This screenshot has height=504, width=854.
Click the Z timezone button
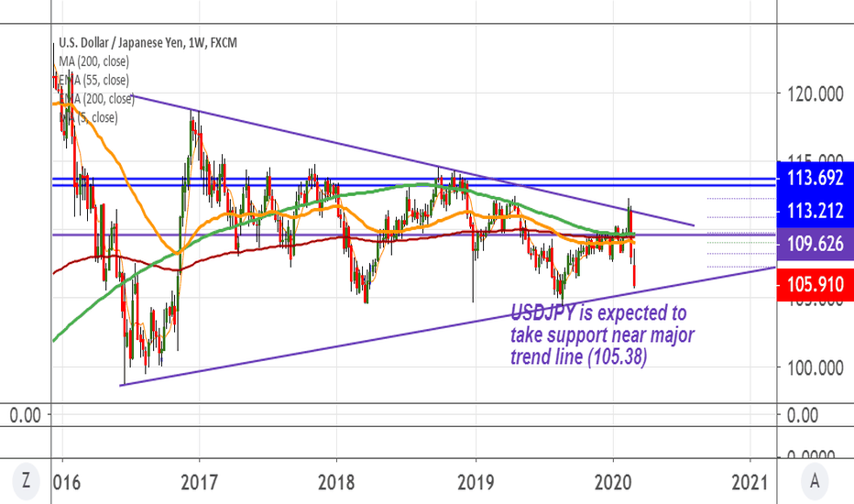pos(26,481)
